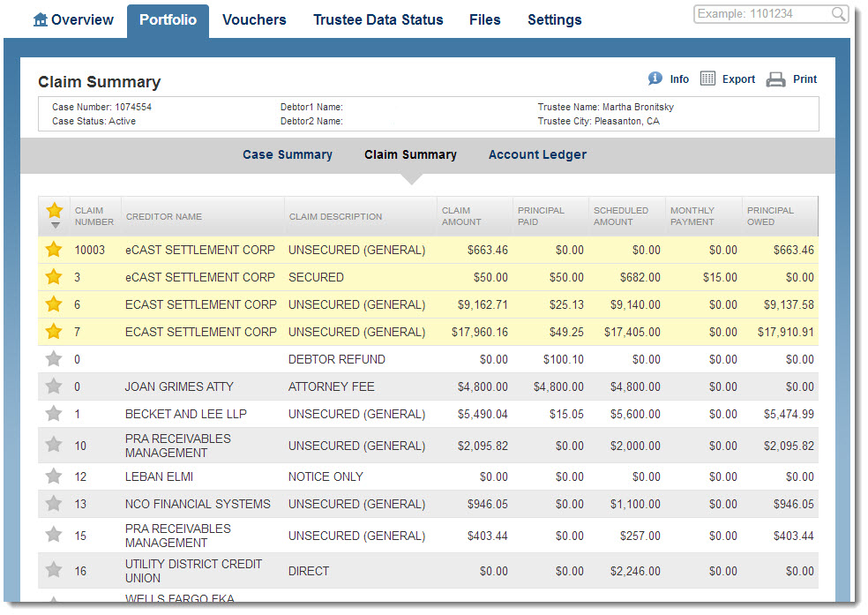
Task: Unstar the SECURED claim number 3
Action: coord(54,277)
